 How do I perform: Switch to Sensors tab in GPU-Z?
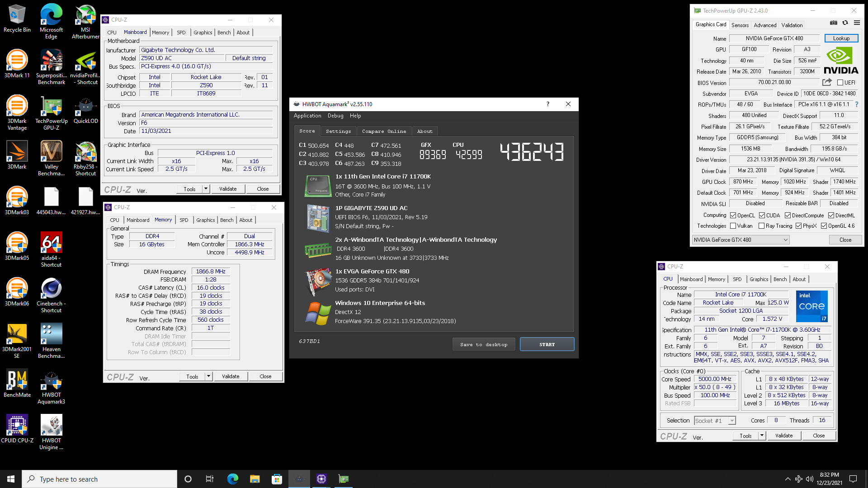click(x=740, y=25)
